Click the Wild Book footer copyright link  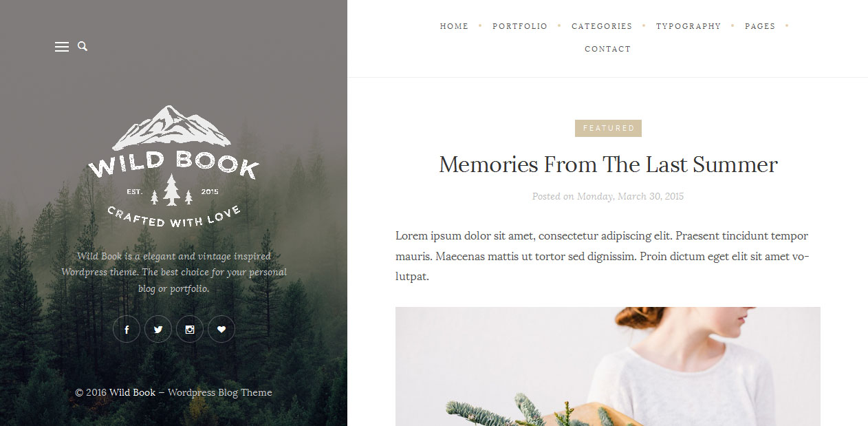click(x=132, y=392)
